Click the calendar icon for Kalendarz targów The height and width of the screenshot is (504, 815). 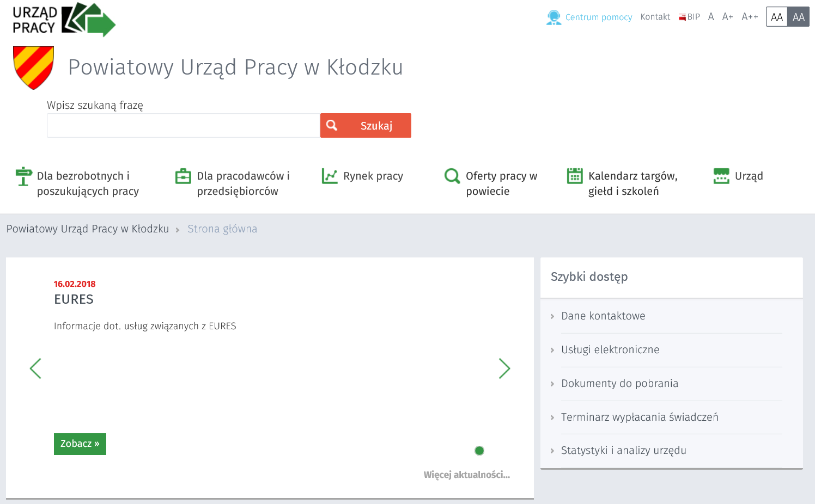[x=575, y=176]
